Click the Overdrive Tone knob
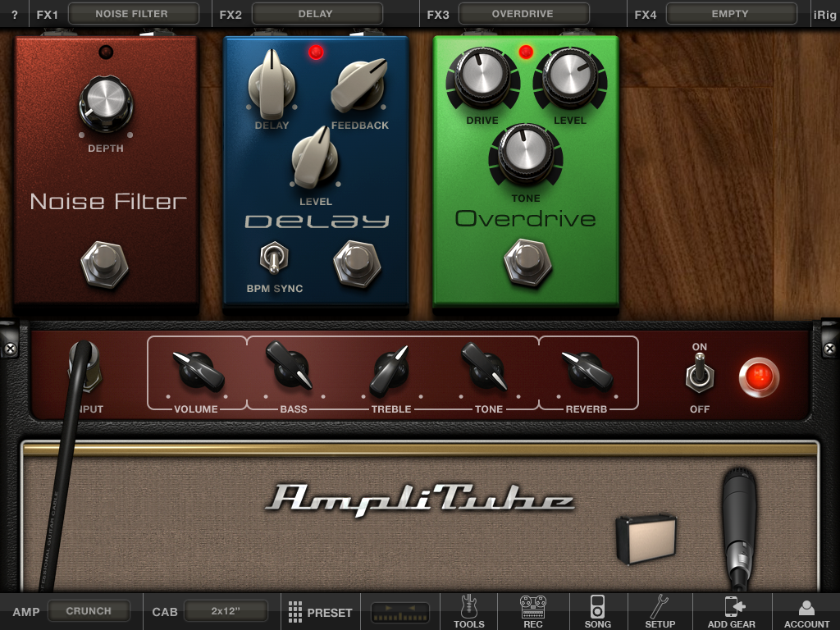Image resolution: width=840 pixels, height=630 pixels. (x=526, y=154)
